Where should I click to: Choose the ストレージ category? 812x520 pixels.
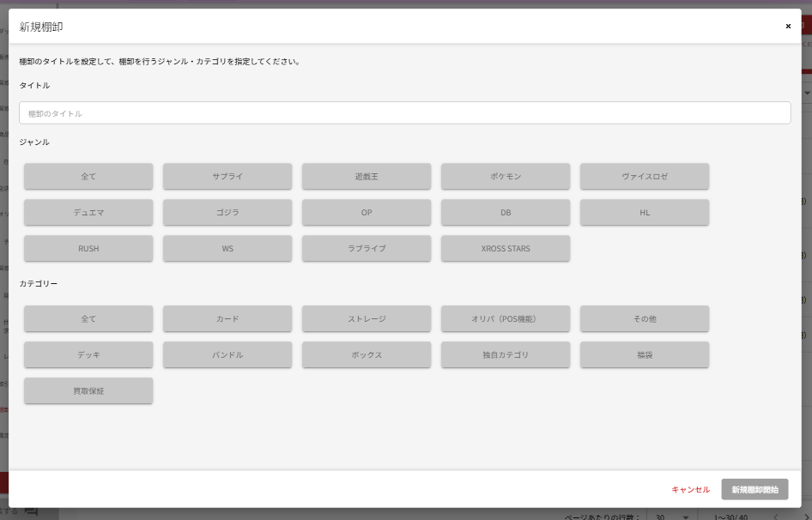[367, 319]
